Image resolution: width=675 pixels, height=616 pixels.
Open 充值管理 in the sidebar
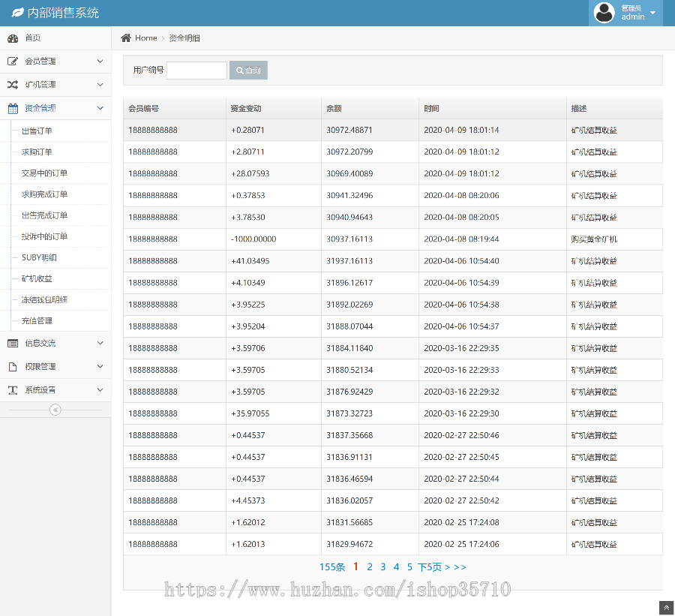point(37,321)
